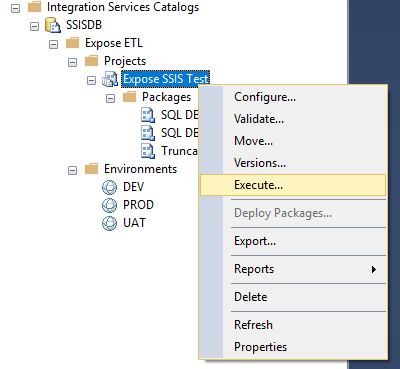Image resolution: width=400 pixels, height=369 pixels.
Task: Select the PROD environment label
Action: (138, 205)
